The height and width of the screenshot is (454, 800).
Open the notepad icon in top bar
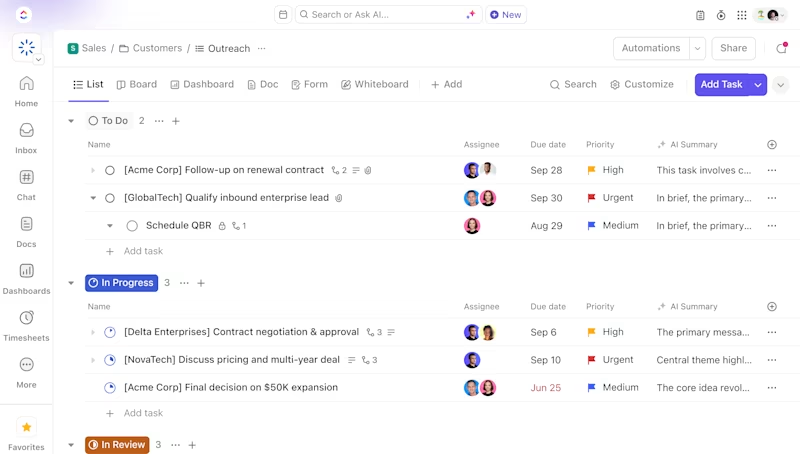700,15
